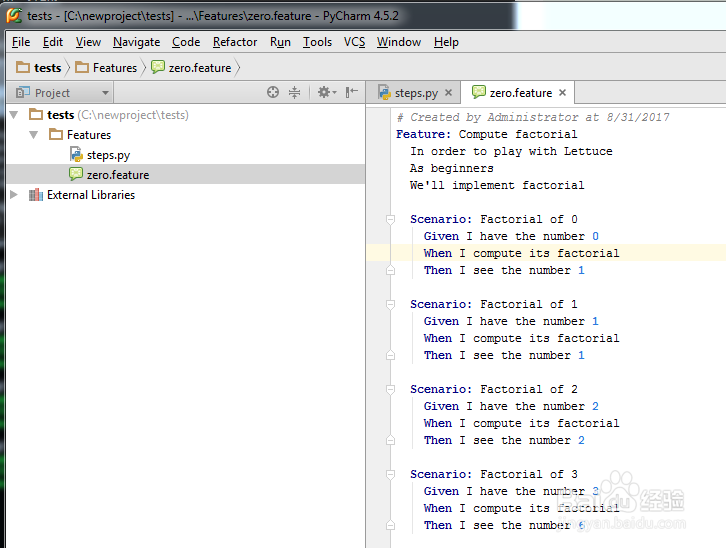Image resolution: width=726 pixels, height=548 pixels.
Task: Switch to the steps.py tab
Action: (415, 93)
